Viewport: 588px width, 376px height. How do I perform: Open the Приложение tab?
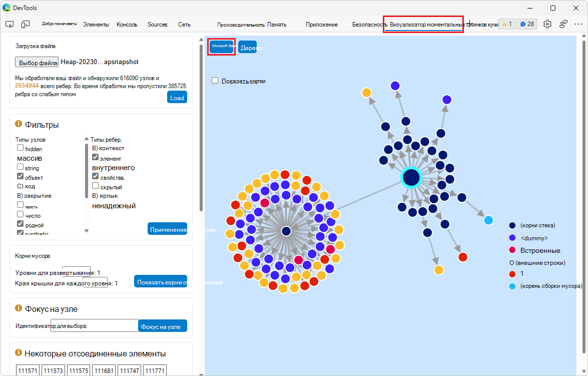[322, 25]
